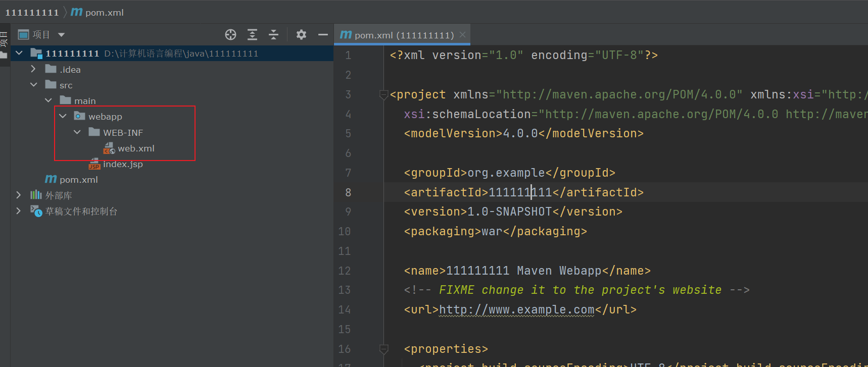Select the src folder in project tree

66,85
